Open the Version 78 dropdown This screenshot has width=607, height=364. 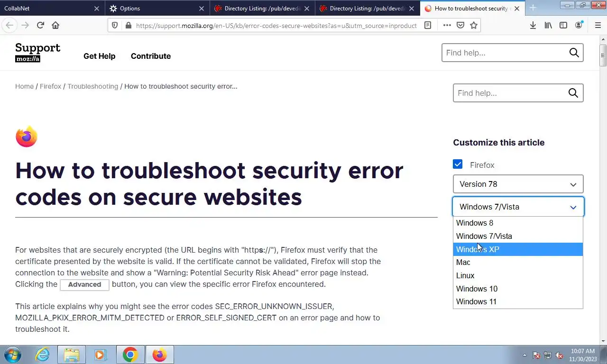518,184
